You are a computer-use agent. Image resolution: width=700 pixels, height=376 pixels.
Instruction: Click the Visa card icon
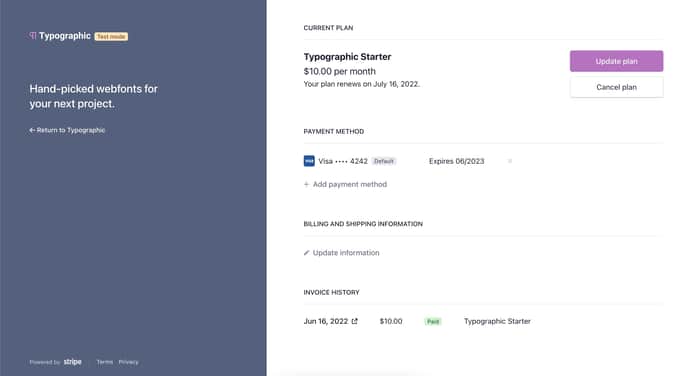[x=309, y=161]
